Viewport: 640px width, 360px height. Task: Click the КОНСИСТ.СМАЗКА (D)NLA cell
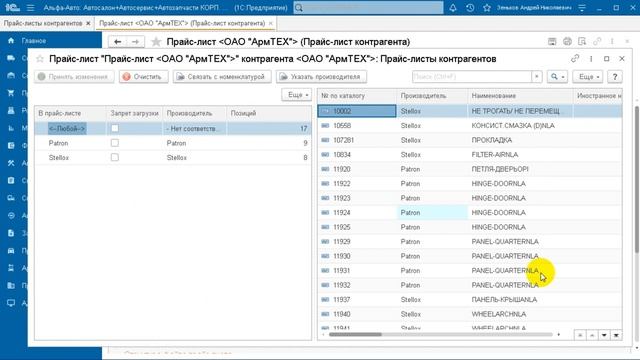click(x=520, y=126)
